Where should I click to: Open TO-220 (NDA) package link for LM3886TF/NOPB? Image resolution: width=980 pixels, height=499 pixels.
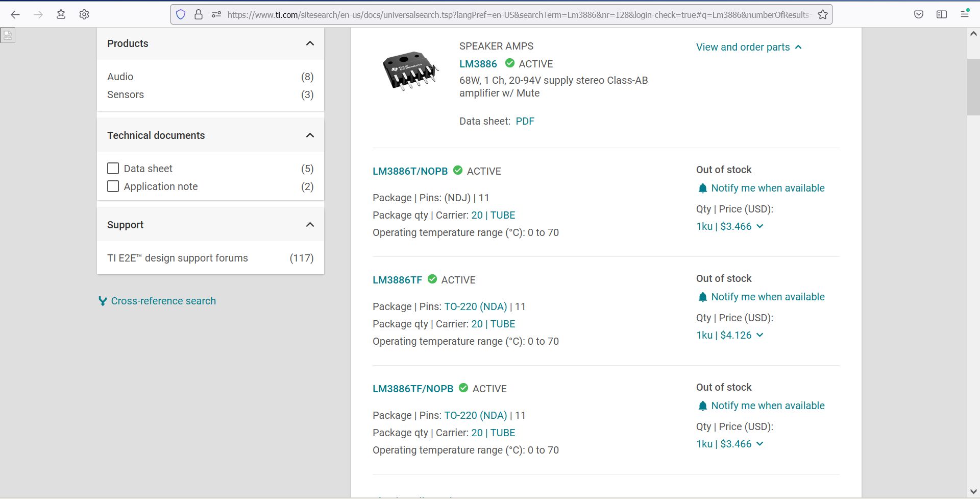[475, 415]
